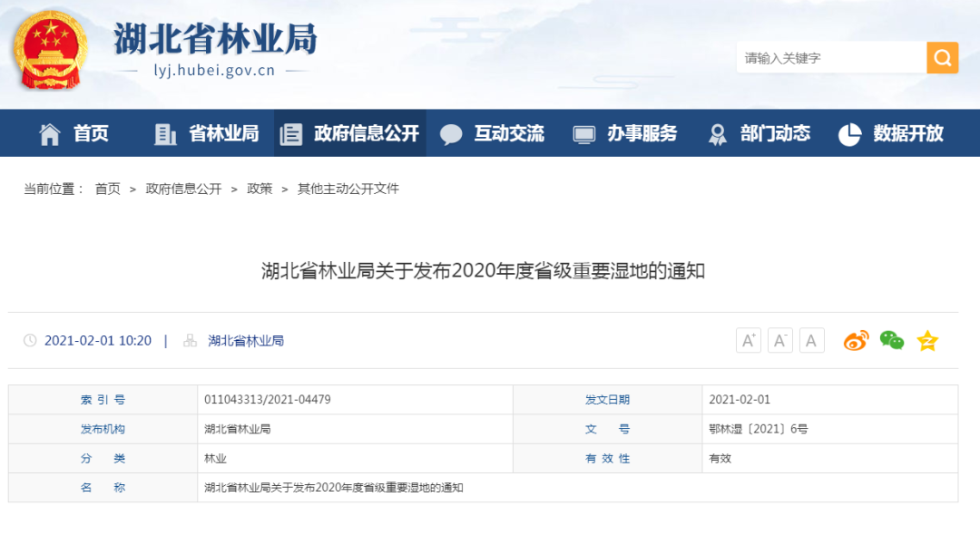Reset font size with plain A button
980x535 pixels.
click(x=811, y=341)
